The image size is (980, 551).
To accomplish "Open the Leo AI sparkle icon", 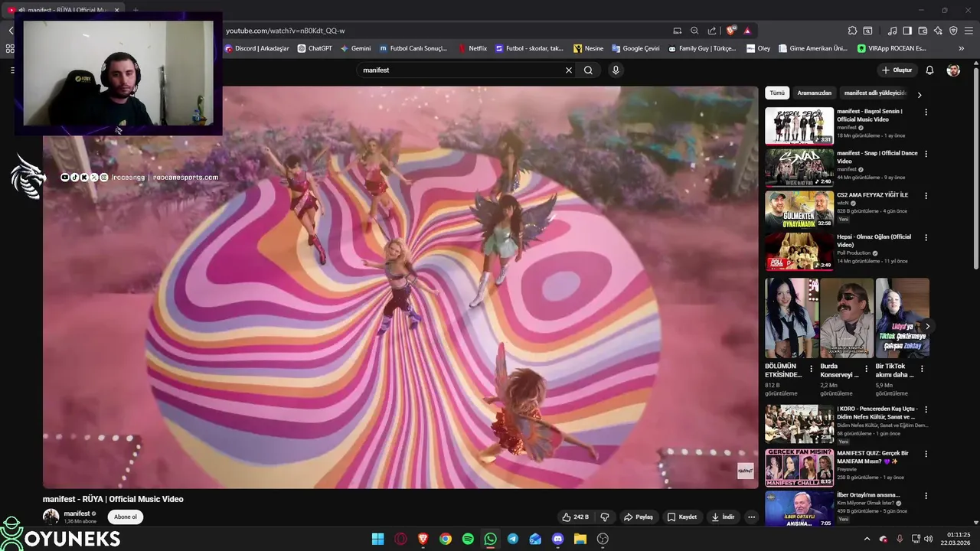I will point(938,31).
